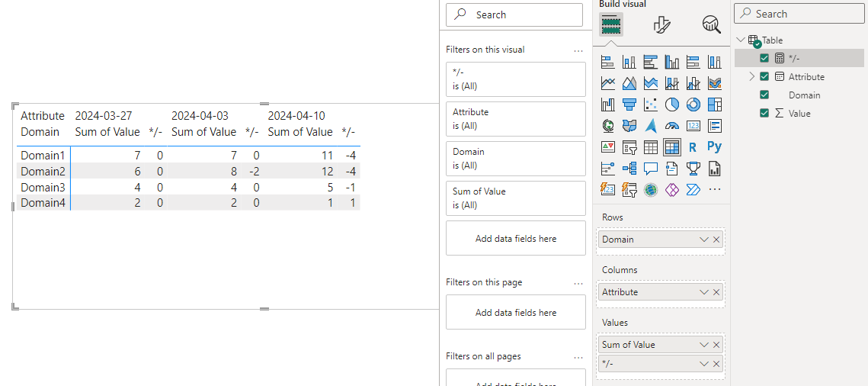Collapse the Table node in Data pane
Screen dimensions: 868x386
coord(741,40)
